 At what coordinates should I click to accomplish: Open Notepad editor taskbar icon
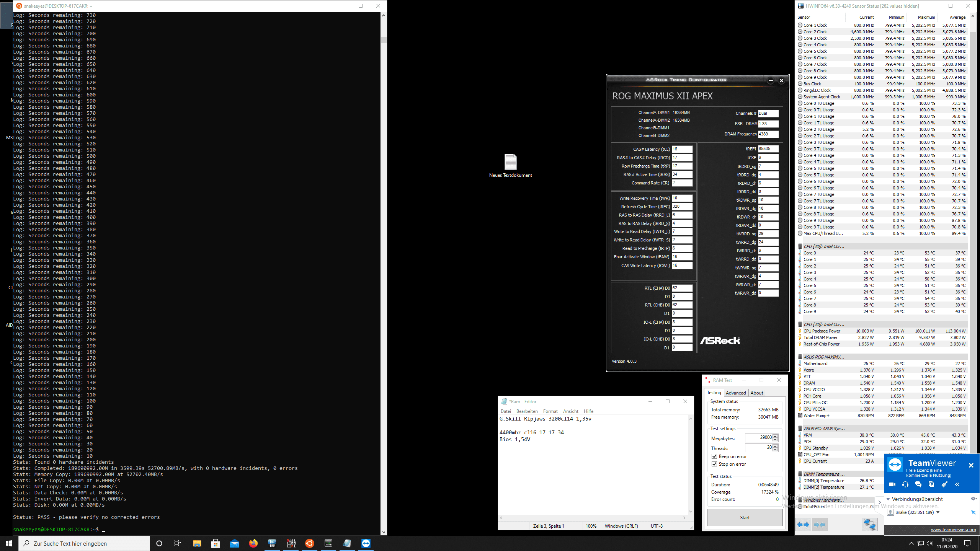347,543
